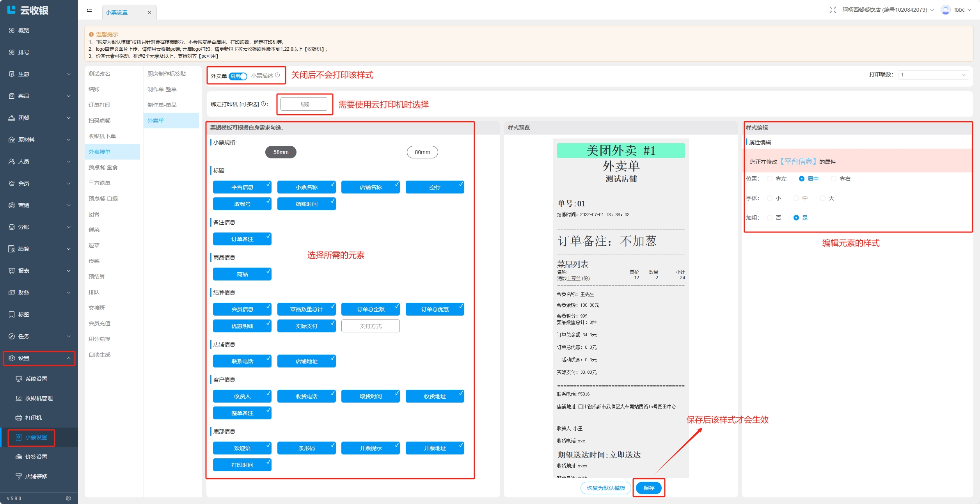
Task: Click 恢复为默认模板 button
Action: point(605,488)
